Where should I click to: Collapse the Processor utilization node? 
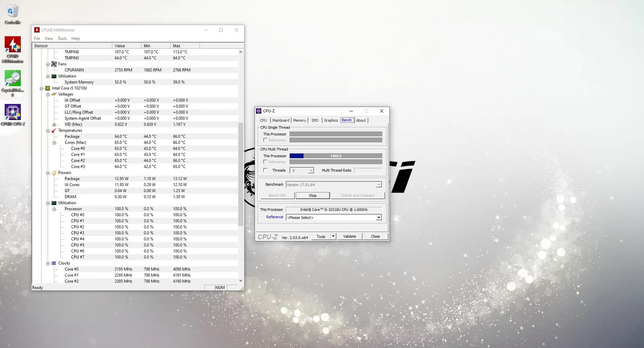54,209
